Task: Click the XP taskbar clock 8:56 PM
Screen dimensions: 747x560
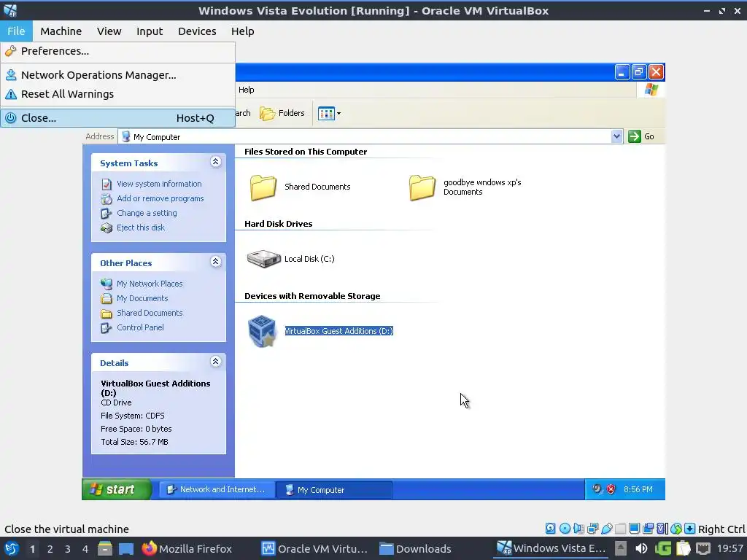Action: click(638, 489)
